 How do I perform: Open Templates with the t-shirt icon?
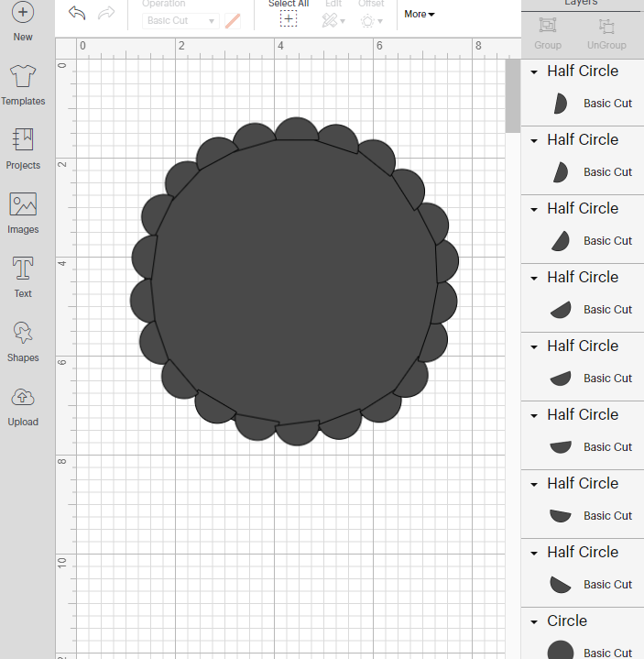coord(23,76)
